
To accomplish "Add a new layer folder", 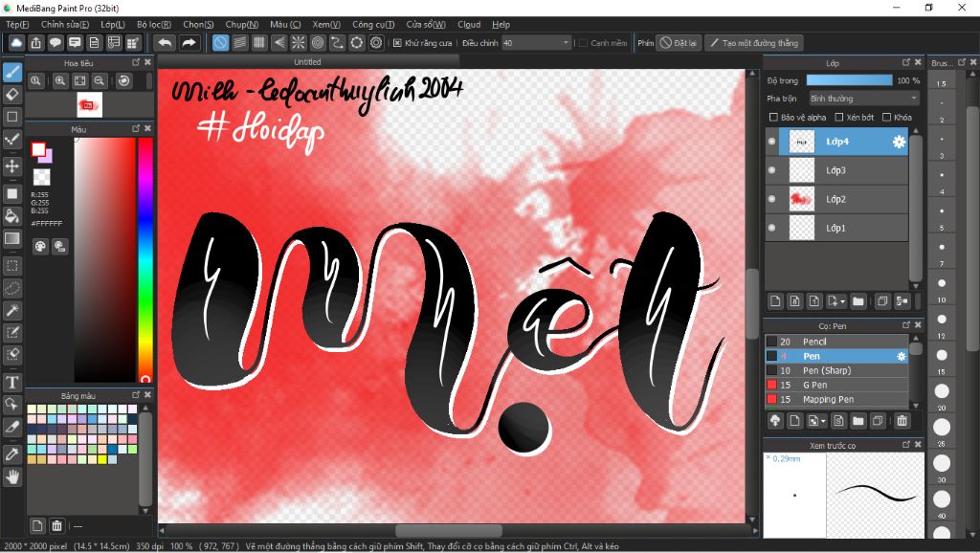I will (x=858, y=301).
